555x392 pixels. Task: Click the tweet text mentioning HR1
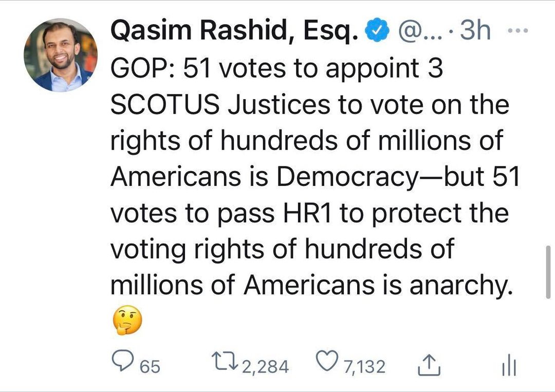click(309, 213)
